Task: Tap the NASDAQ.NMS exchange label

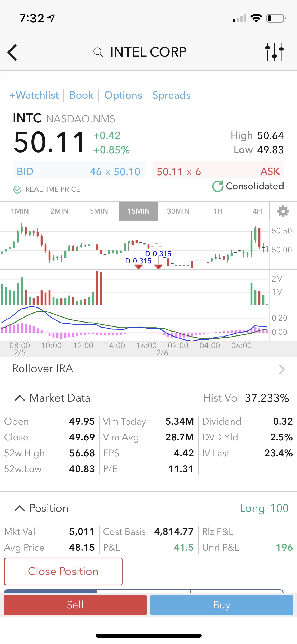Action: coord(81,119)
